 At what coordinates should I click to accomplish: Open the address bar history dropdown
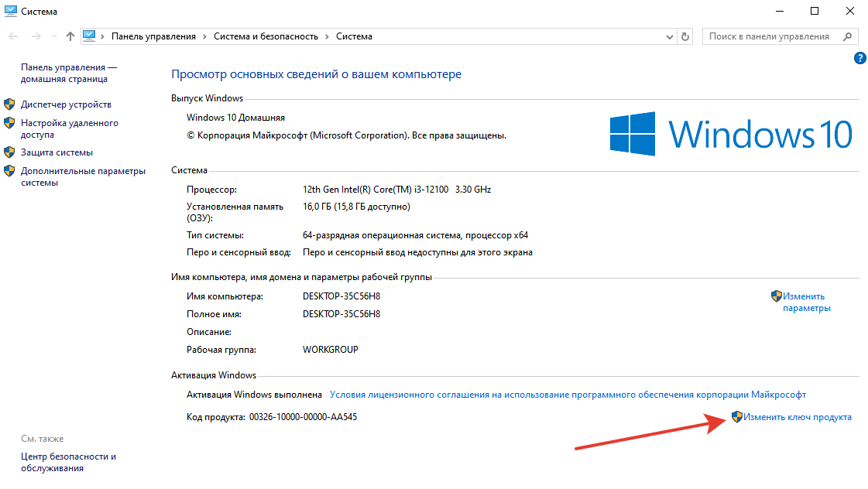[669, 37]
